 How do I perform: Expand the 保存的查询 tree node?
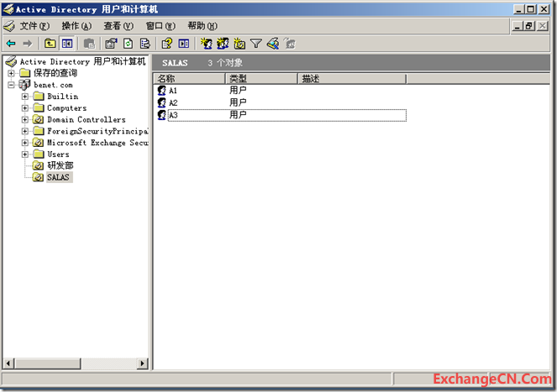(x=12, y=73)
